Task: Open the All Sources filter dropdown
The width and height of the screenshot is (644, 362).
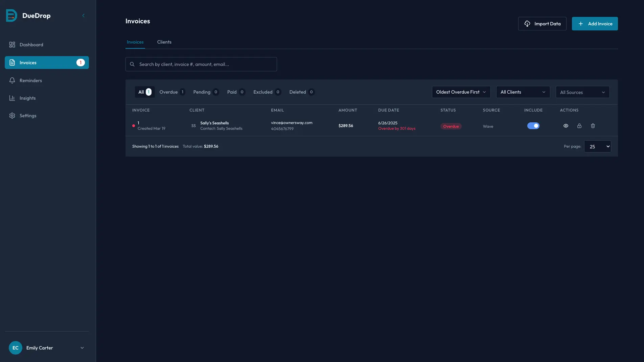Action: click(x=582, y=92)
